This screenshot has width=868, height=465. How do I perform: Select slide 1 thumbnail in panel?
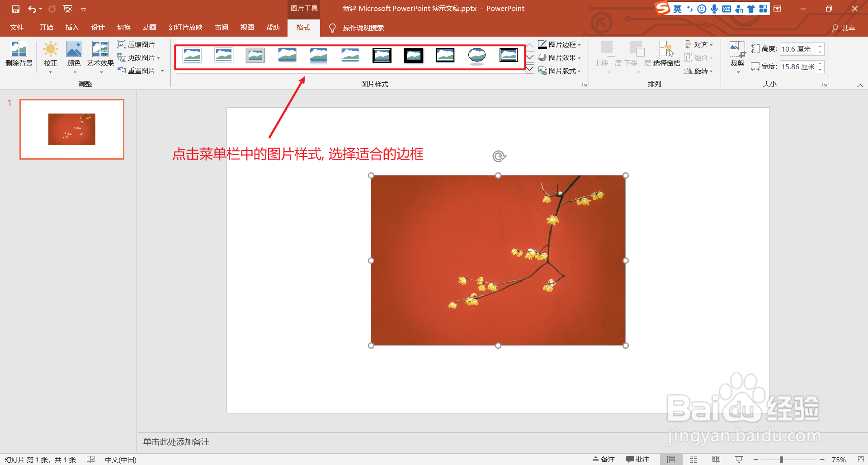[x=72, y=129]
